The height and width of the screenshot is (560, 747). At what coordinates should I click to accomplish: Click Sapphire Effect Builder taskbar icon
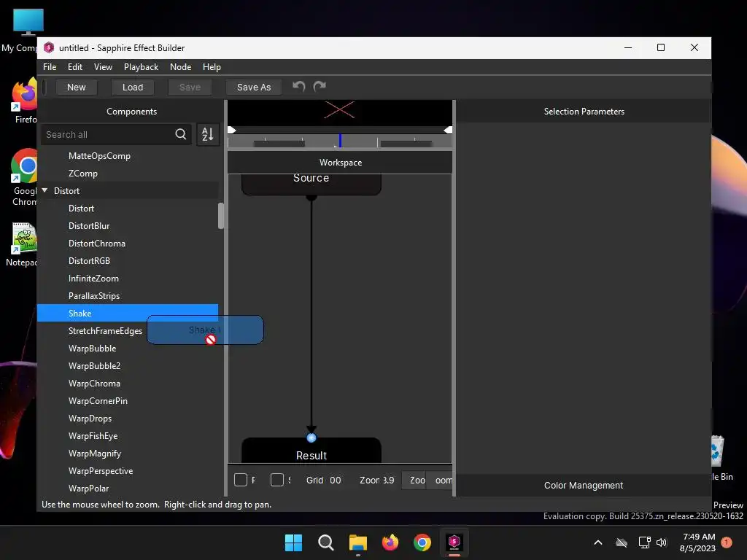[x=454, y=542]
